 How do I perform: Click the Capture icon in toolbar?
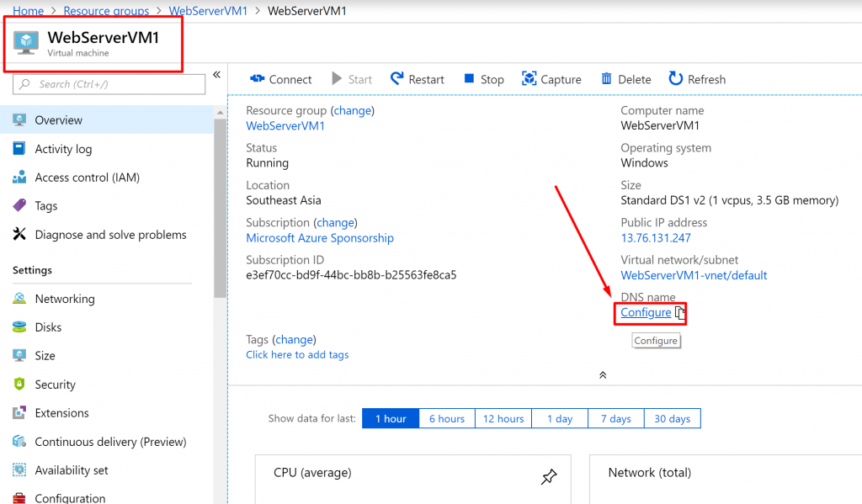point(529,78)
